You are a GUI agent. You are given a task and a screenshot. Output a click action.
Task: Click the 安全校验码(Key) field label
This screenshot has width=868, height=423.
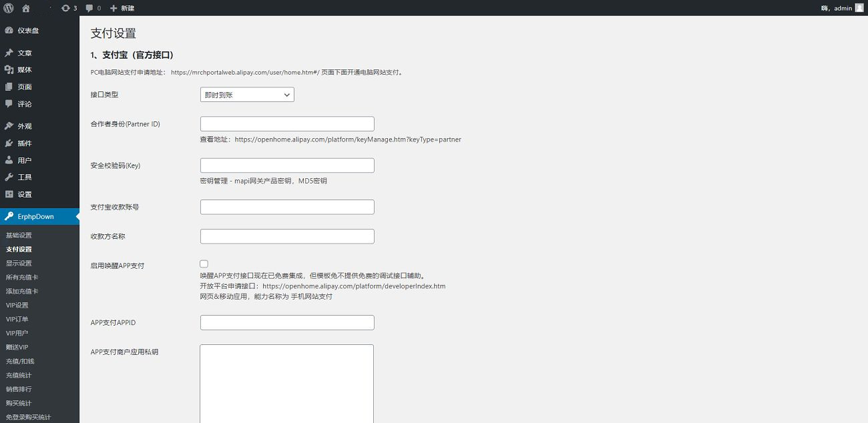(116, 165)
